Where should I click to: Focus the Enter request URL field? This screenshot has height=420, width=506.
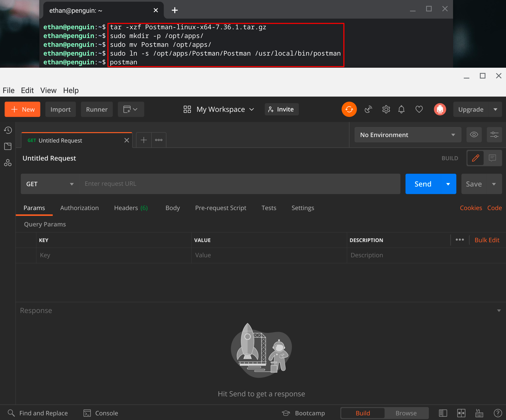click(x=240, y=184)
